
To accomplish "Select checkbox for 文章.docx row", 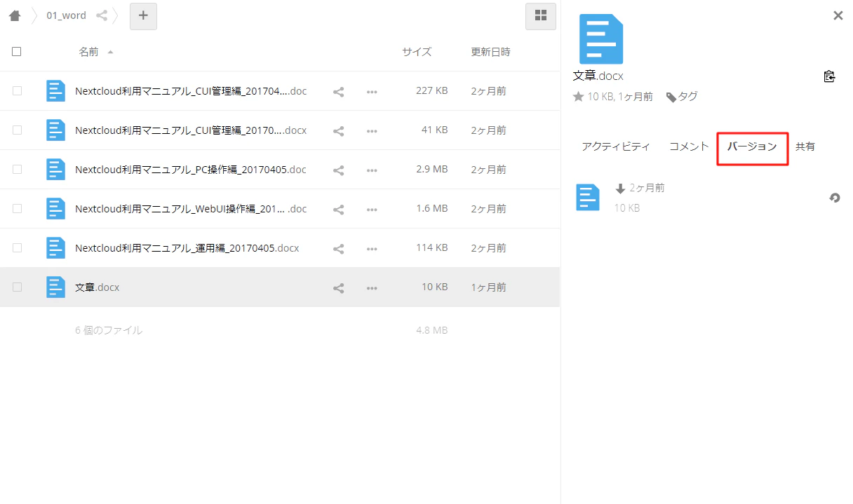I will coord(17,287).
